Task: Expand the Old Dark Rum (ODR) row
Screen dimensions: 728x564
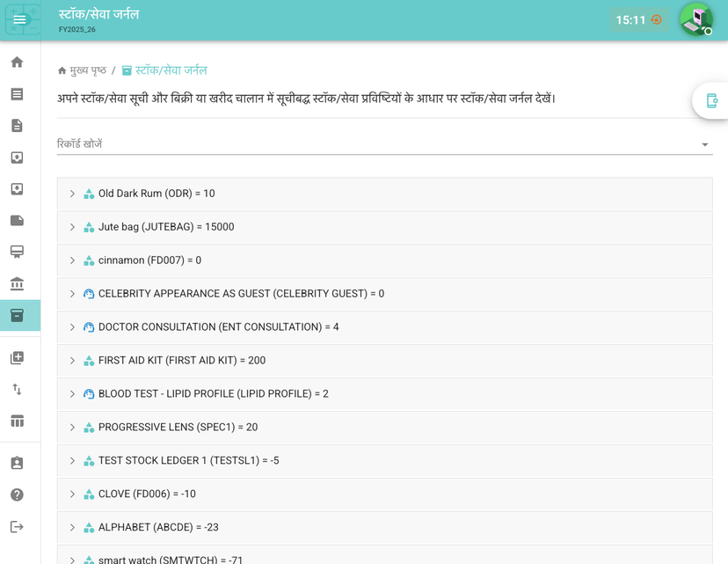Action: point(73,194)
